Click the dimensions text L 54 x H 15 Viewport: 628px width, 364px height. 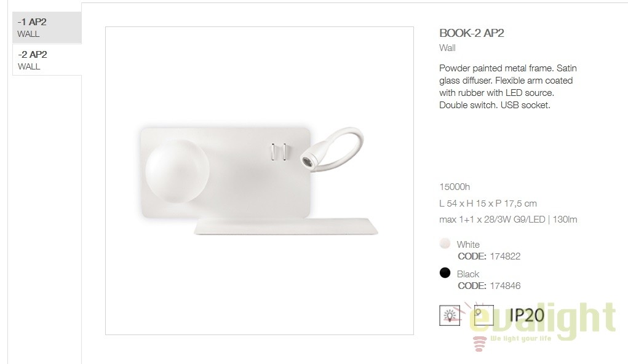click(x=488, y=204)
